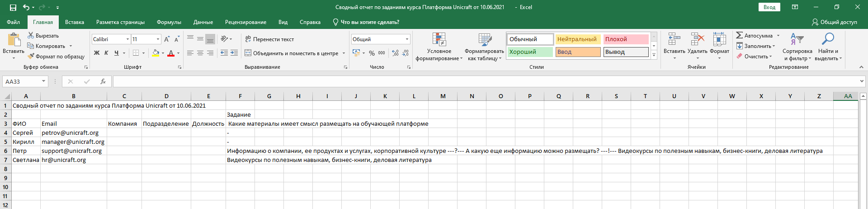This screenshot has width=868, height=209.
Task: Toggle italic formatting К button
Action: pyautogui.click(x=106, y=53)
